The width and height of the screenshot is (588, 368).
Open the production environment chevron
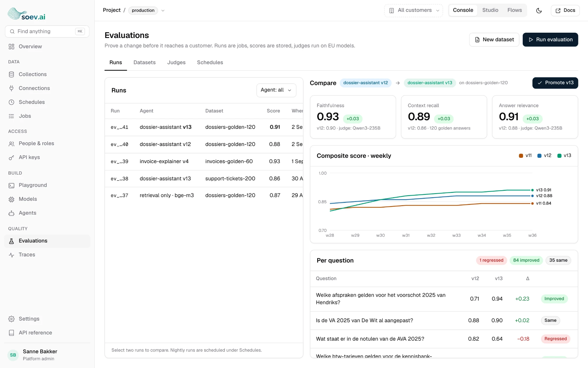point(163,11)
